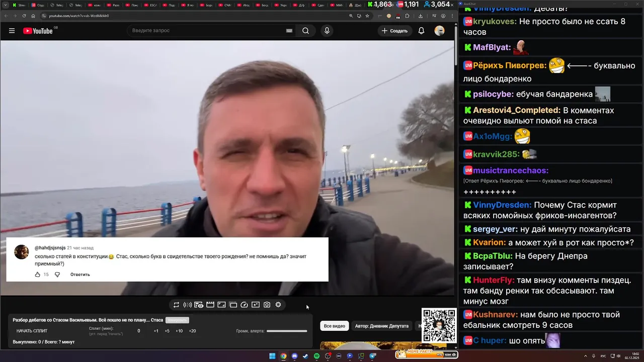Viewport: 644px width, 362px height.
Task: Click the Создать button
Action: (395, 31)
